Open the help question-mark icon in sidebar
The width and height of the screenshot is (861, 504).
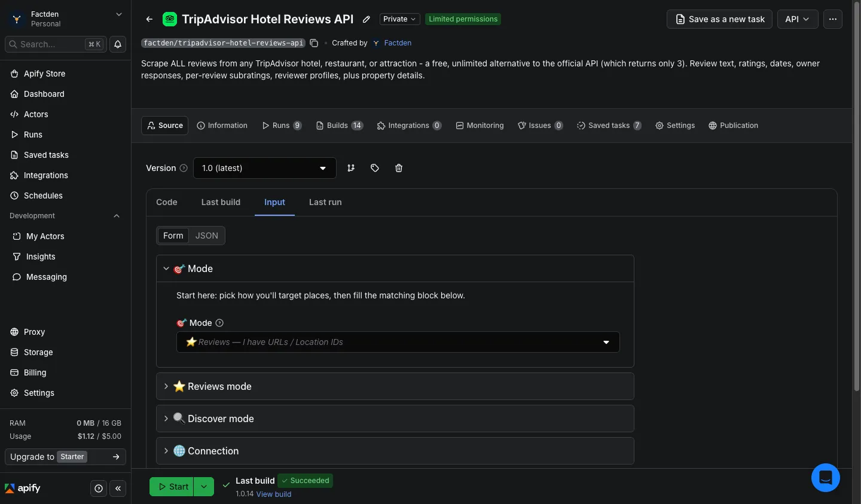tap(99, 488)
